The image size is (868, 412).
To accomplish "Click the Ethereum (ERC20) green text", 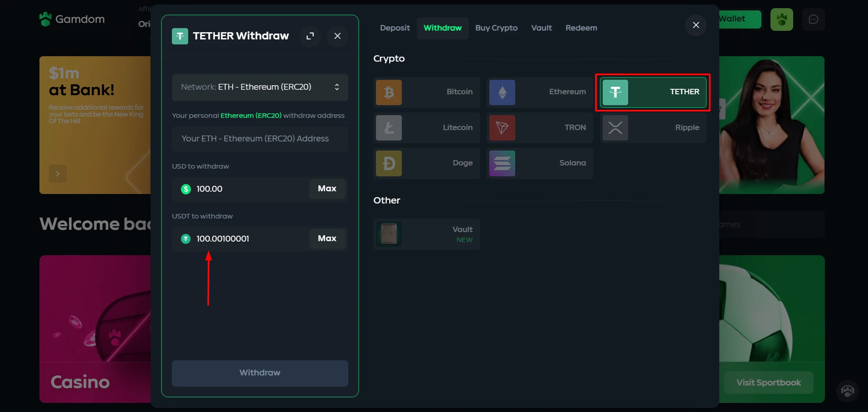I will click(251, 116).
